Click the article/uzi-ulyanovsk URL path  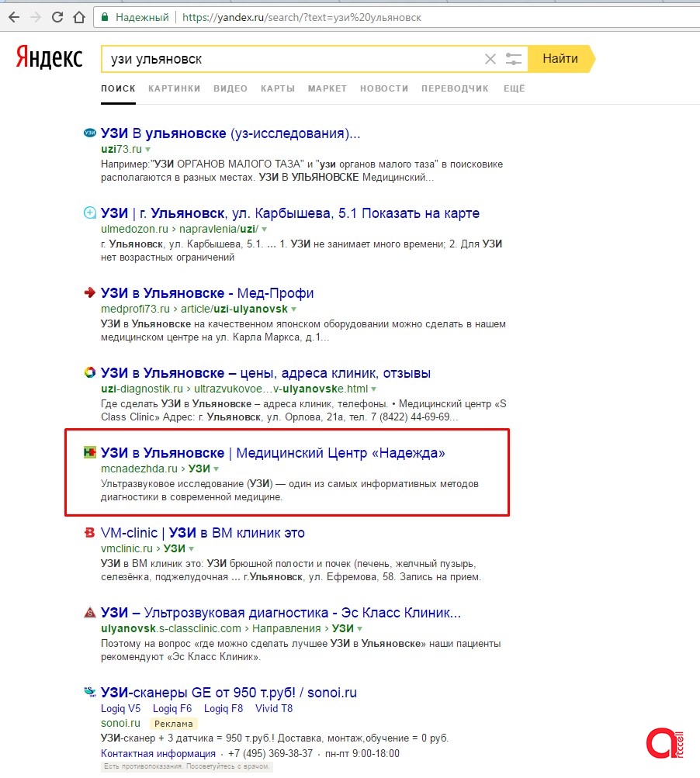pyautogui.click(x=234, y=309)
